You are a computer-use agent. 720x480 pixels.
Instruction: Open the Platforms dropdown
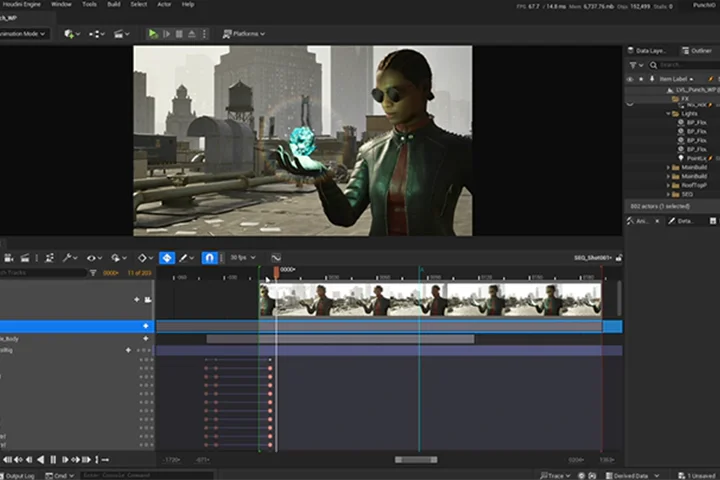pyautogui.click(x=244, y=34)
